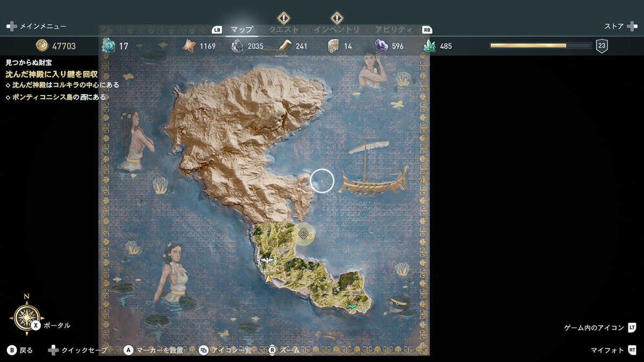644x362 pixels.
Task: Click the white circular map cursor
Action: pyautogui.click(x=322, y=181)
